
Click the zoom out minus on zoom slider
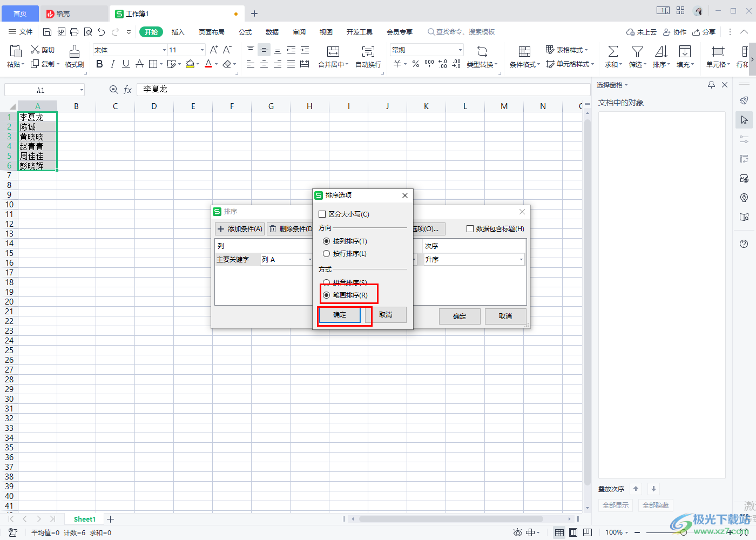[638, 532]
